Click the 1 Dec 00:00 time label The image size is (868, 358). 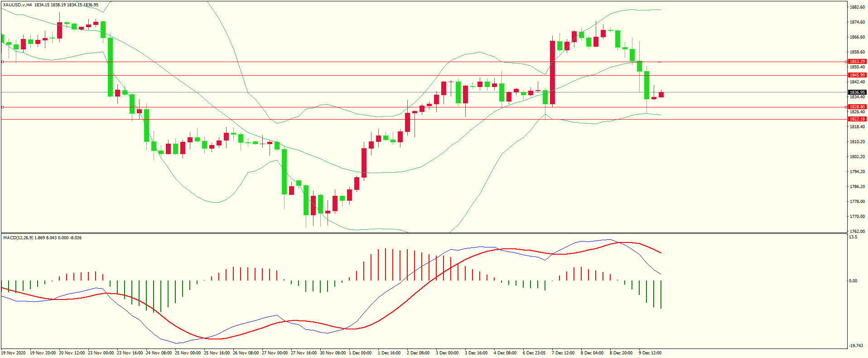pos(360,353)
